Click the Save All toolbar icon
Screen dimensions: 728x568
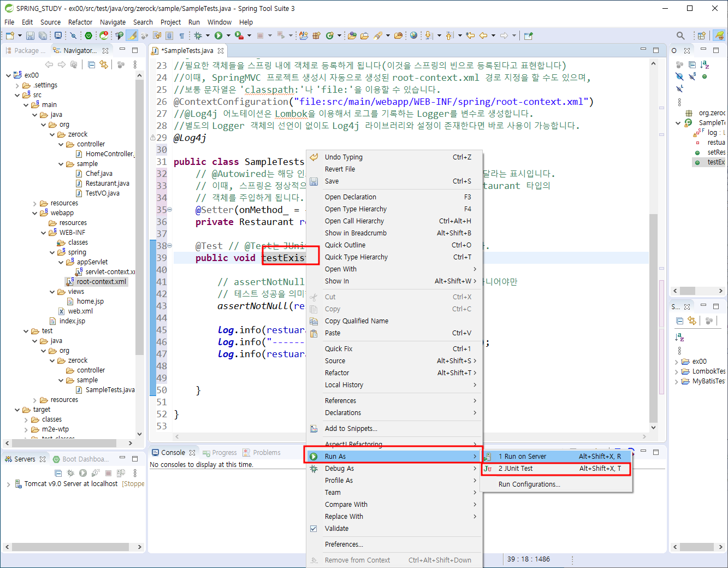[43, 35]
